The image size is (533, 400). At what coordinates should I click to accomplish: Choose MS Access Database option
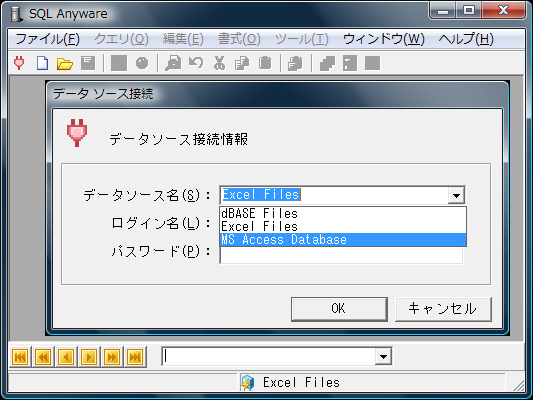(x=343, y=240)
